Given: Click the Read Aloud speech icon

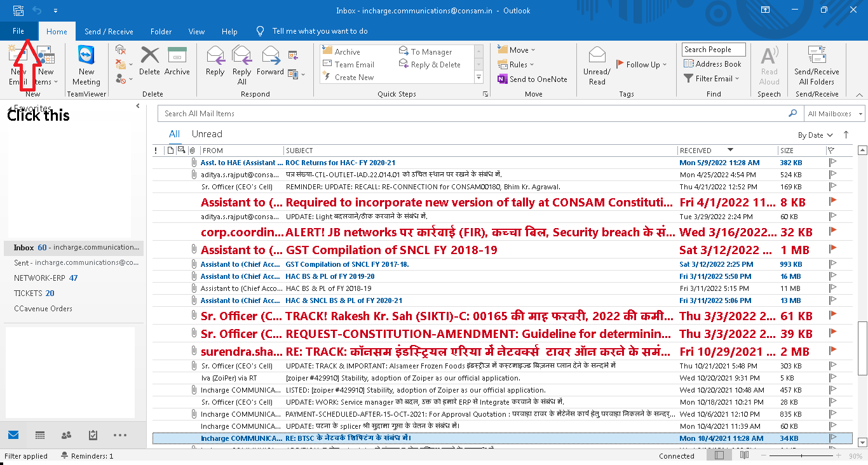Looking at the screenshot, I should pyautogui.click(x=770, y=55).
